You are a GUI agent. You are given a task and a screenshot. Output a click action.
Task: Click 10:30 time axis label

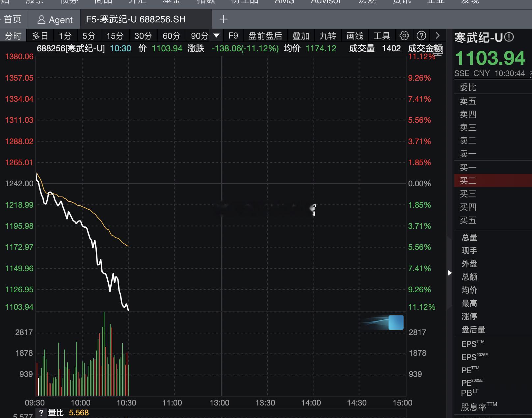(126, 403)
